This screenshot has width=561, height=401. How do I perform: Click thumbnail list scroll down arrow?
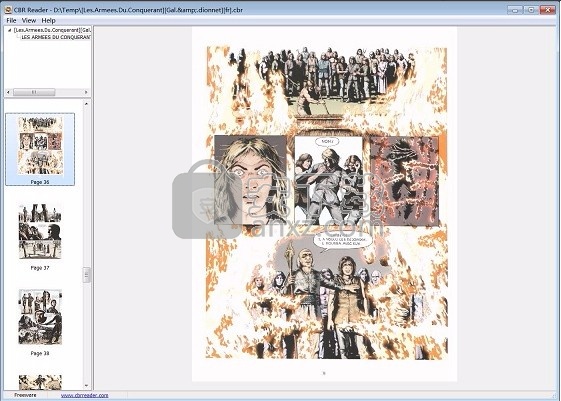coord(86,386)
